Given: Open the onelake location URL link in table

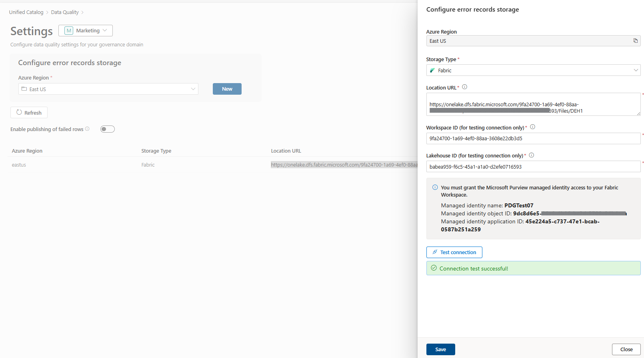Looking at the screenshot, I should [x=344, y=165].
